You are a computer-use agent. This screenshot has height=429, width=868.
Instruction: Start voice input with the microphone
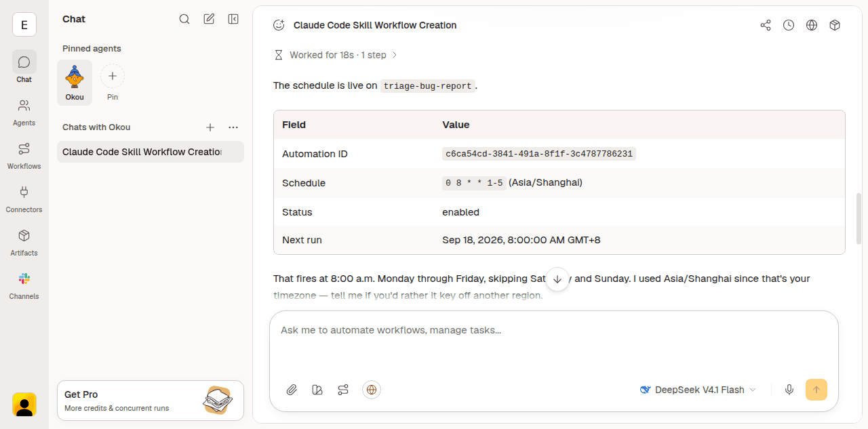tap(789, 390)
